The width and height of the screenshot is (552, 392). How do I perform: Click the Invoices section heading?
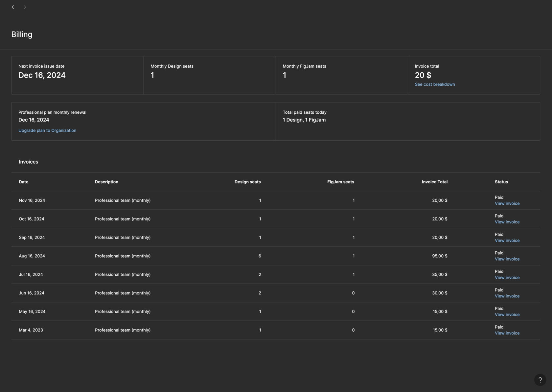[x=29, y=162]
